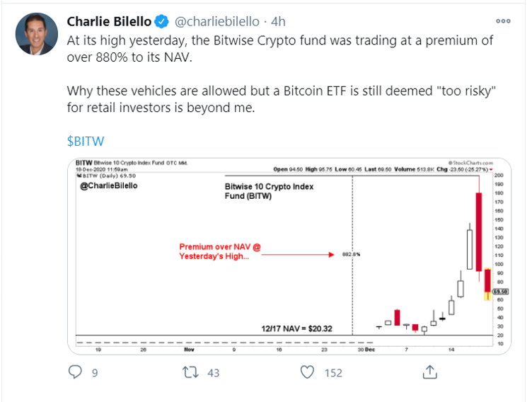Open Charlie Bilello's profile photo
Screen dimensions: 532x402
pos(35,35)
